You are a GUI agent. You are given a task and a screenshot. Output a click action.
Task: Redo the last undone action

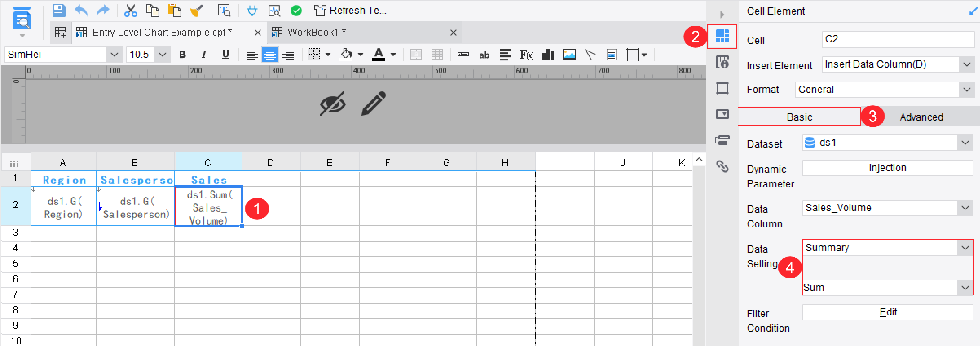tap(103, 11)
